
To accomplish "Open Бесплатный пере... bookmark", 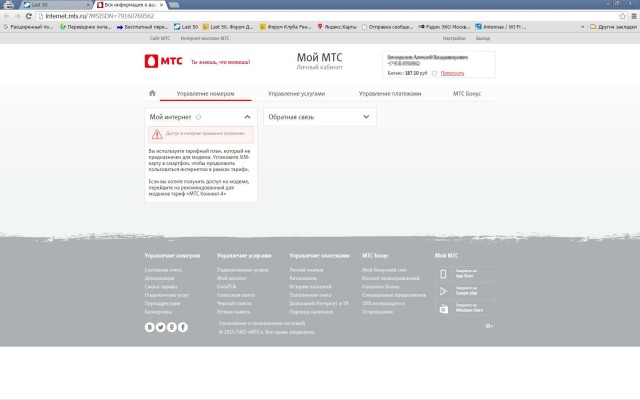I will [x=142, y=27].
